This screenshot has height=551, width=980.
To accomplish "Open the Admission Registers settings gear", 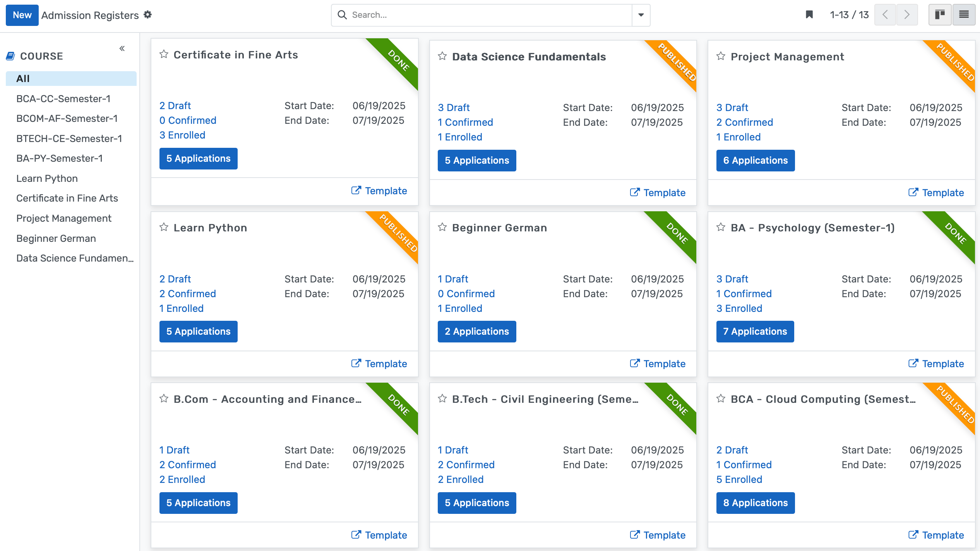I will pyautogui.click(x=147, y=15).
